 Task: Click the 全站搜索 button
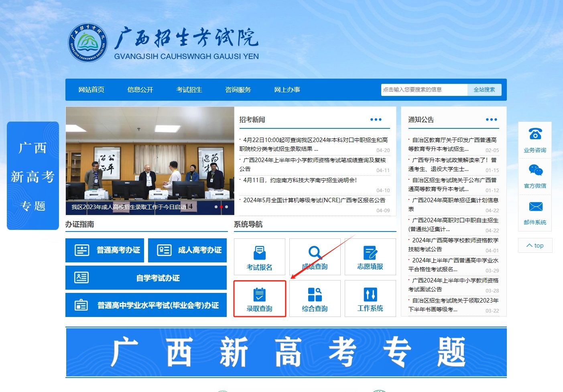[484, 89]
